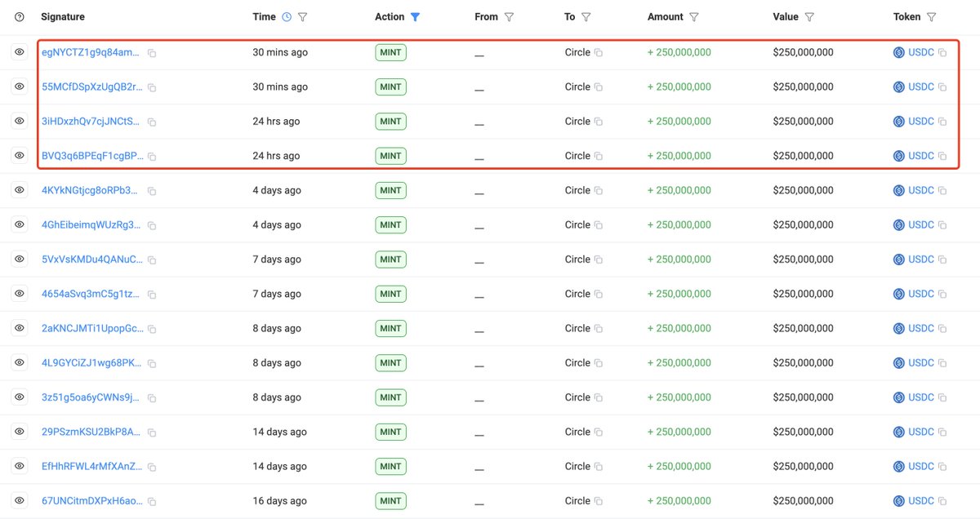Copy Circle address in first row
The width and height of the screenshot is (980, 519).
tap(599, 53)
